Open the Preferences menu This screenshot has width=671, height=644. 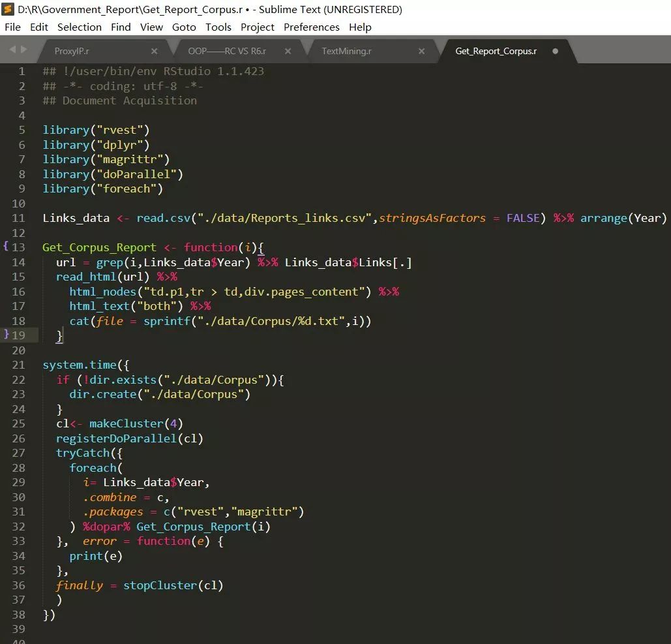[x=311, y=27]
